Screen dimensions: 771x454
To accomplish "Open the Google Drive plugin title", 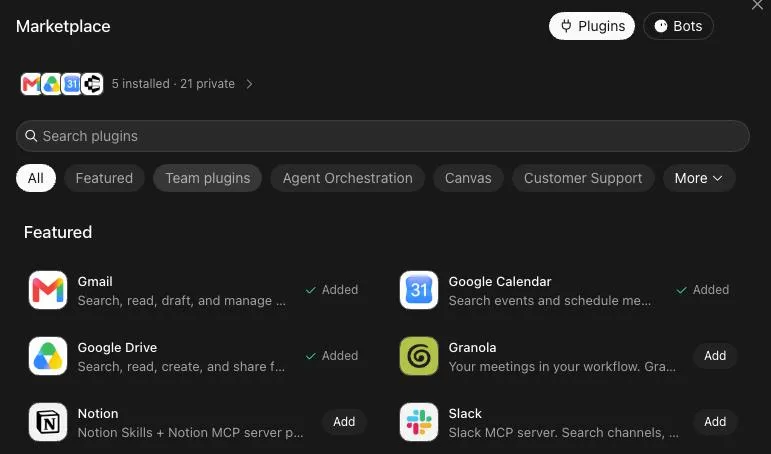I will tap(118, 347).
